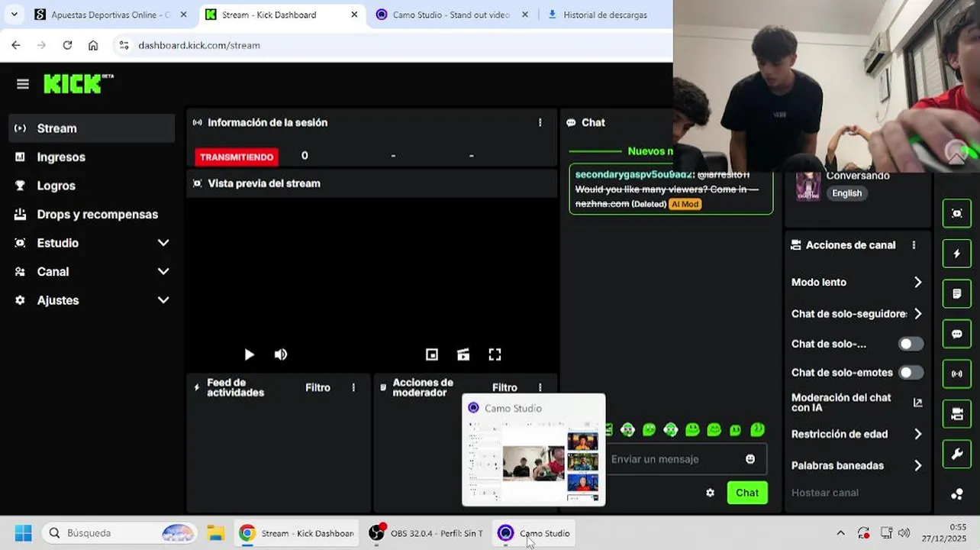
Task: Click the AI Mod badge in chat
Action: (x=685, y=204)
